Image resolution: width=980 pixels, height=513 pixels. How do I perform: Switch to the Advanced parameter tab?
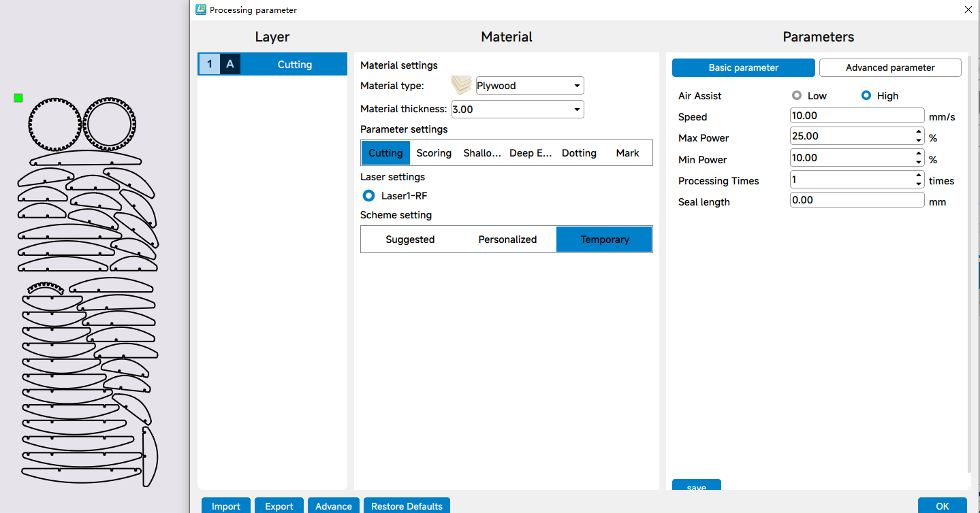click(x=889, y=67)
